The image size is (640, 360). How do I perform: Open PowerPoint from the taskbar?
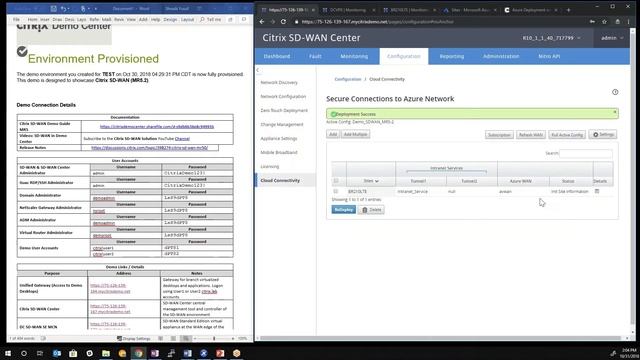220,353
